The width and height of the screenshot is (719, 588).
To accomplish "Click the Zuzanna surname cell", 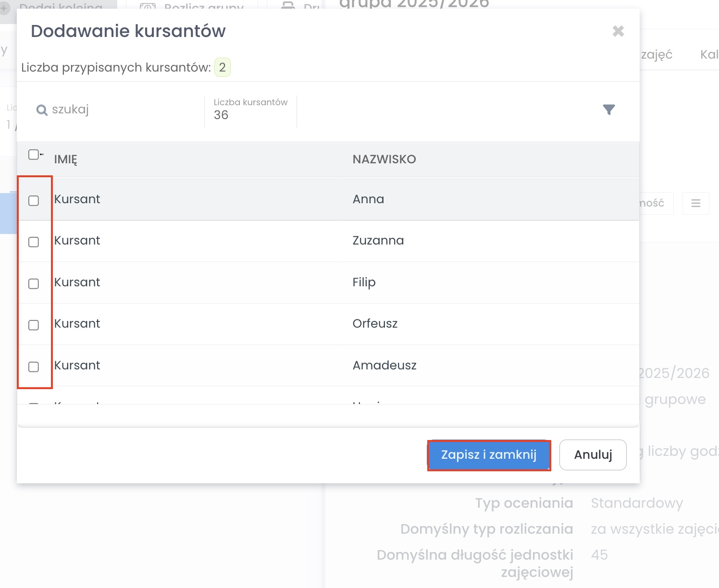I will (378, 241).
